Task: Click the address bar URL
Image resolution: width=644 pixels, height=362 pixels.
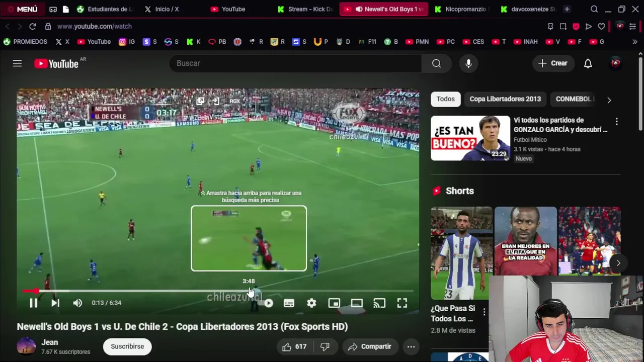Action: (x=95, y=26)
